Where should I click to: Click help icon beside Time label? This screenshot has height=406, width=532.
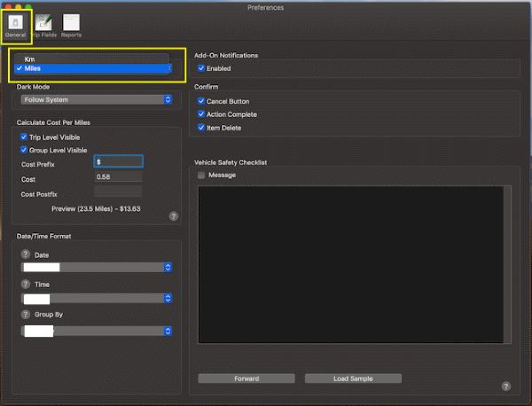pyautogui.click(x=26, y=285)
